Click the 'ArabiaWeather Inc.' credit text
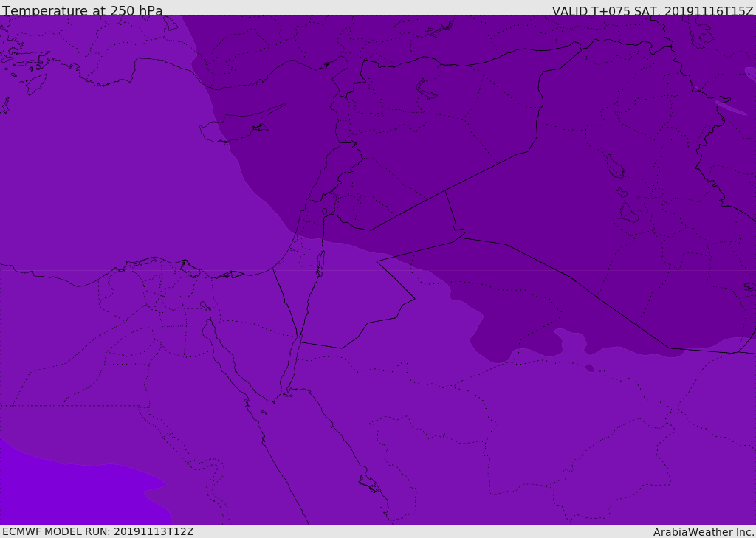This screenshot has width=756, height=538. tap(703, 532)
